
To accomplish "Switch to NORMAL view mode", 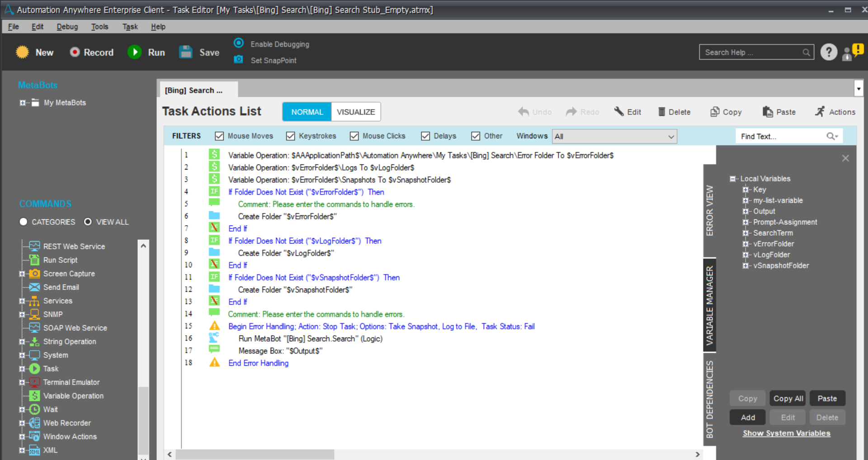I will click(307, 112).
